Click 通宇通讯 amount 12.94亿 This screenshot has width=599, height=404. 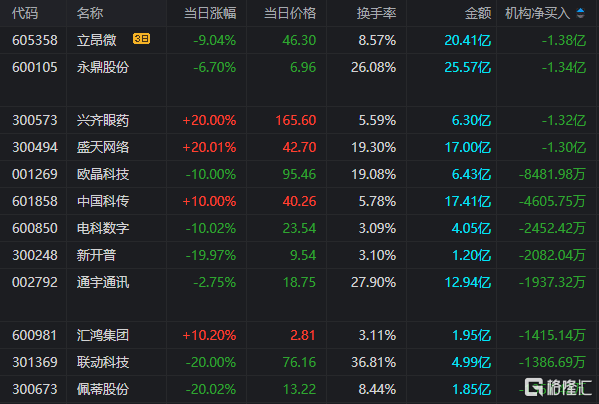(x=468, y=283)
